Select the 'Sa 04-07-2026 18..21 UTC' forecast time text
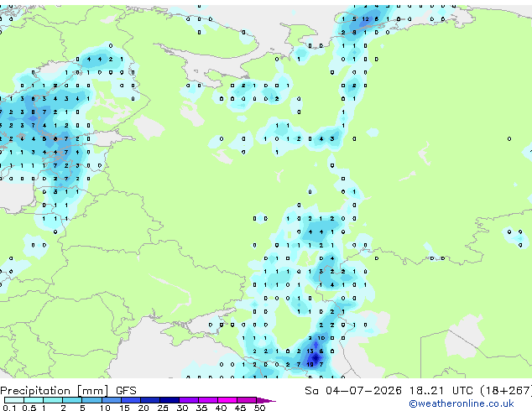Screen dimensions: 532x411 pos(389,391)
